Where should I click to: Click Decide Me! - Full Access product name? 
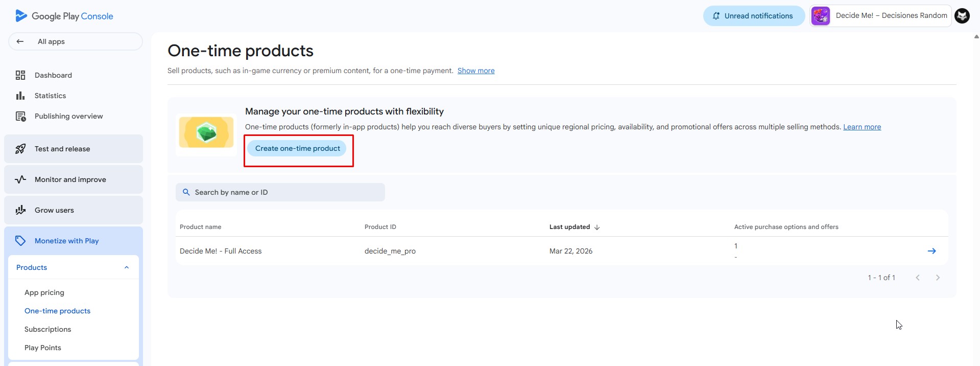coord(221,251)
